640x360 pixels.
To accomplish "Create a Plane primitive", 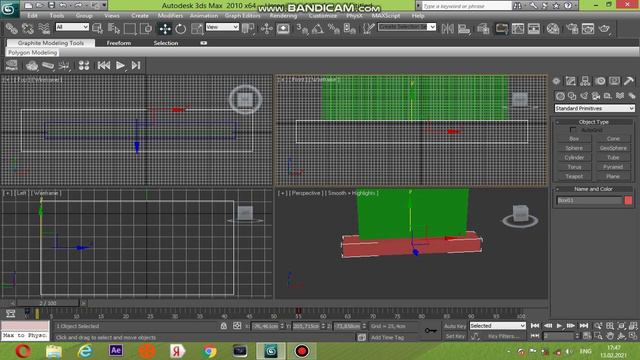I will [x=613, y=176].
